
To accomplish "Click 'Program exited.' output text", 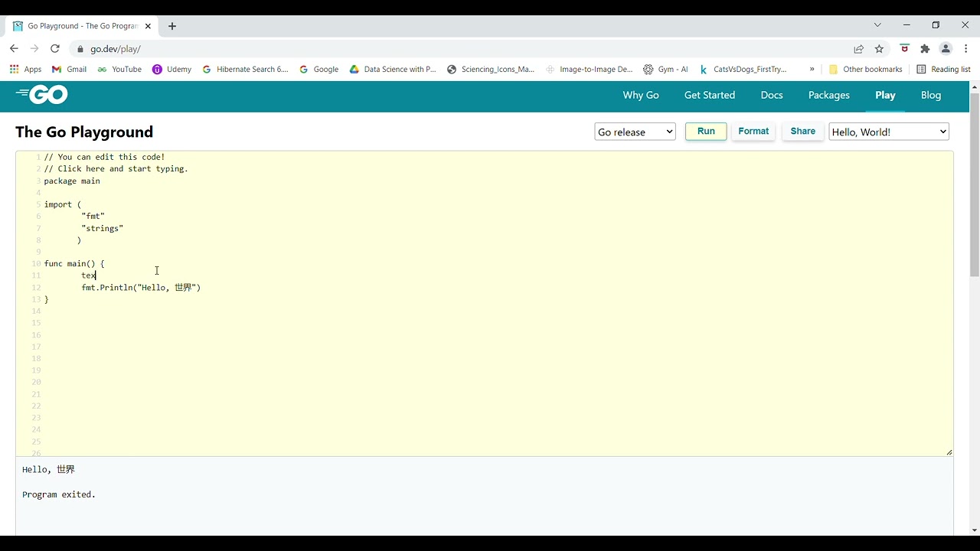I will coord(59,494).
